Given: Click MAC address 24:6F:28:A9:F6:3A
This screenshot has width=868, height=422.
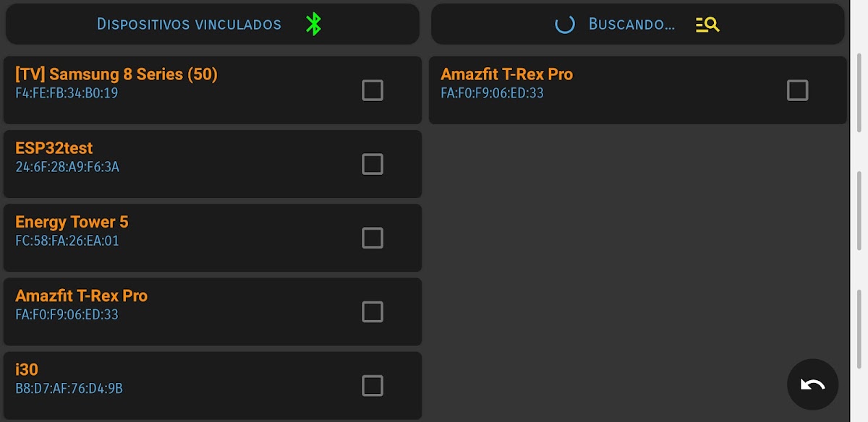Looking at the screenshot, I should [67, 167].
